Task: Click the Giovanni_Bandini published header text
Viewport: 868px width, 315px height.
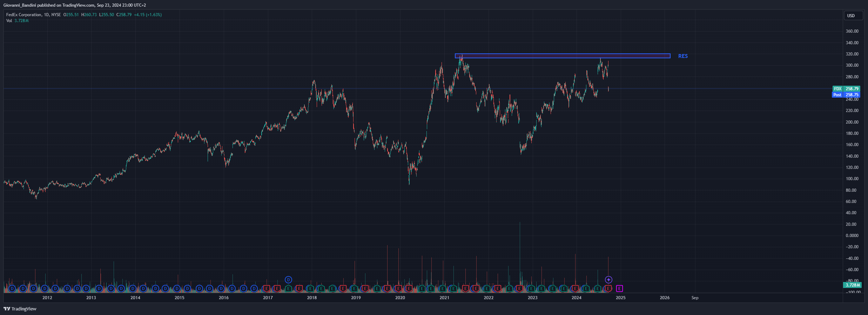Action: [75, 5]
